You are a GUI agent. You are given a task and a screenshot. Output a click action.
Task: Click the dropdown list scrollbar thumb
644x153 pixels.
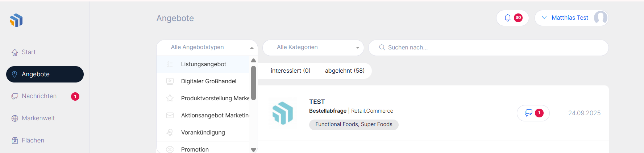253,83
